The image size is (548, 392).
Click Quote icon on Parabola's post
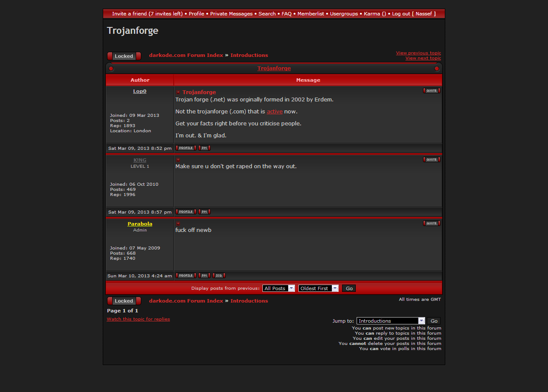(x=432, y=223)
